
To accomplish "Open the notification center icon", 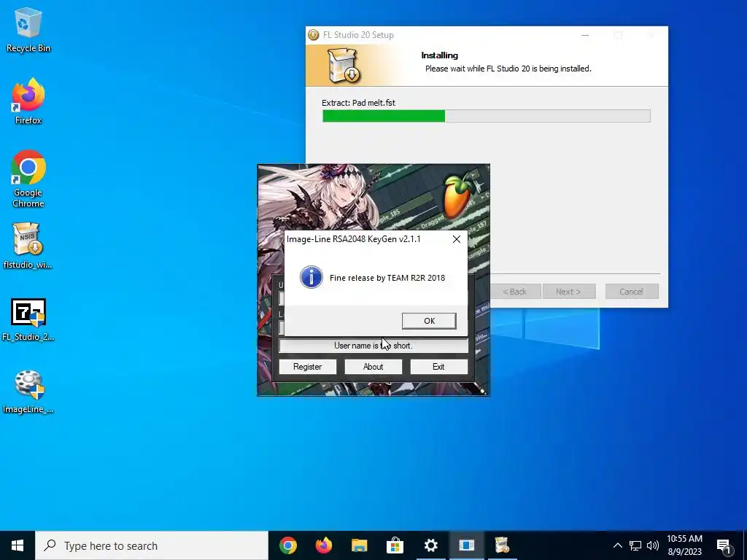I will point(724,546).
